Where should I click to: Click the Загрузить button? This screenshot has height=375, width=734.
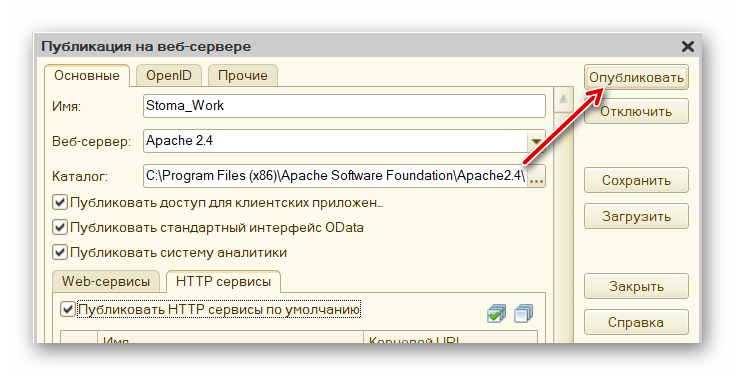636,216
